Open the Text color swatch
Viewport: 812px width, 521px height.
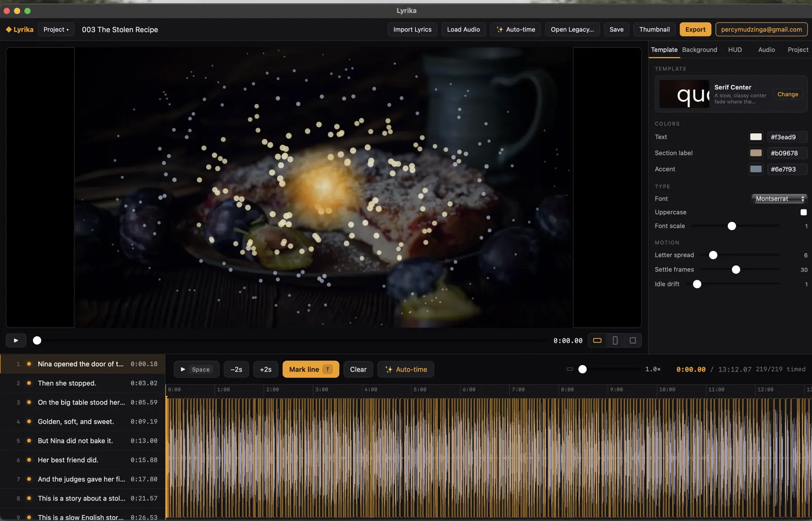click(x=756, y=137)
